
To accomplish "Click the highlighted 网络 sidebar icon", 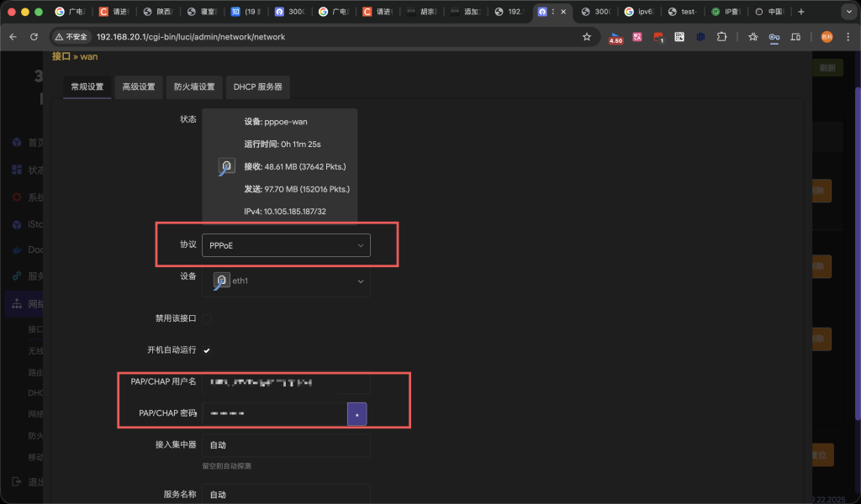I will pyautogui.click(x=17, y=303).
